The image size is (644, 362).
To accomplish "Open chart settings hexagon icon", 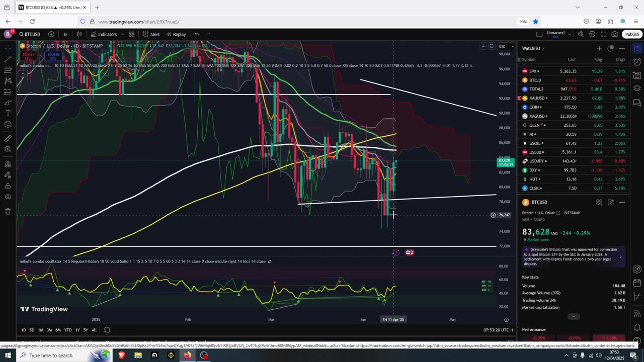I will click(x=592, y=34).
